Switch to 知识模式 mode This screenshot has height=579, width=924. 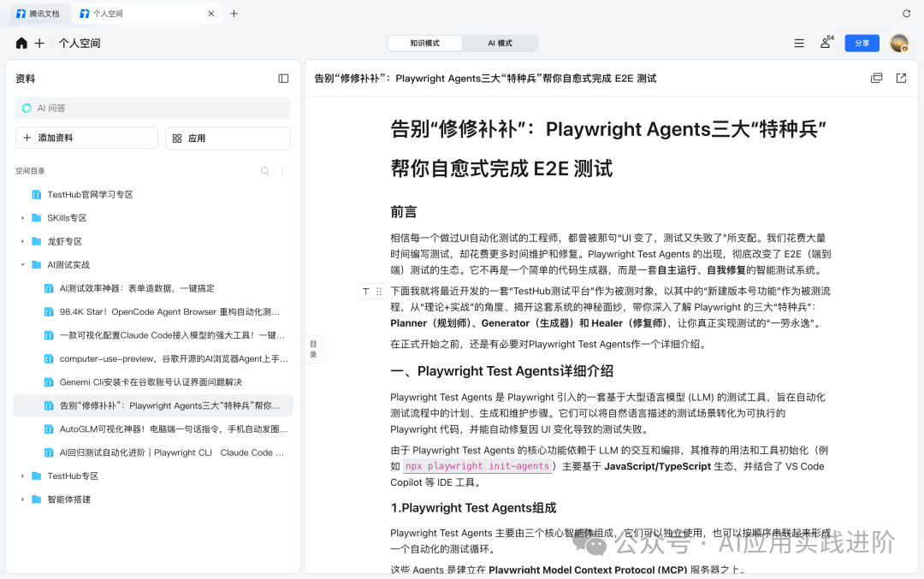click(425, 43)
